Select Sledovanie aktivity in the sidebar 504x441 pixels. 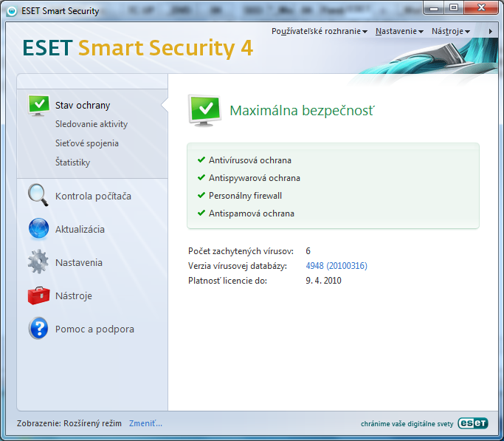91,124
